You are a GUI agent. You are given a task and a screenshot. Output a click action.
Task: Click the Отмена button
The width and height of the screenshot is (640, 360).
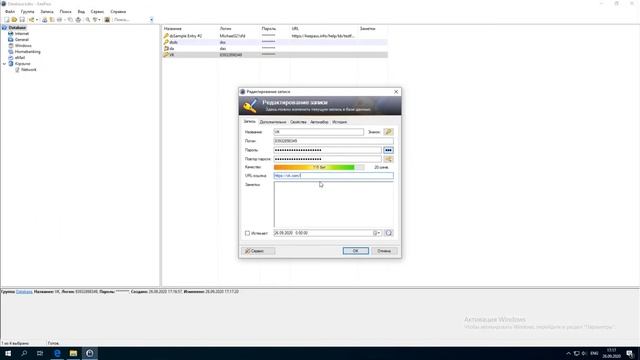[384, 251]
